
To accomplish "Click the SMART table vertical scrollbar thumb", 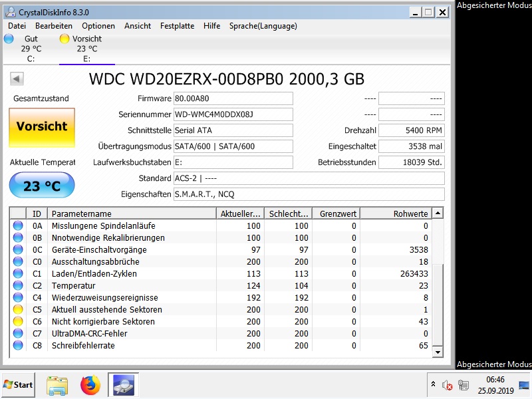I will click(438, 305).
